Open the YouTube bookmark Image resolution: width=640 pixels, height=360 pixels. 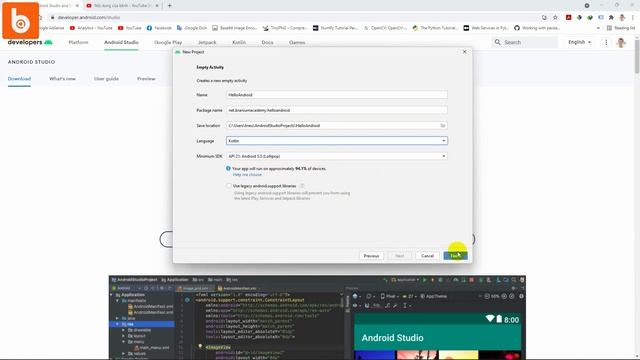(129, 28)
